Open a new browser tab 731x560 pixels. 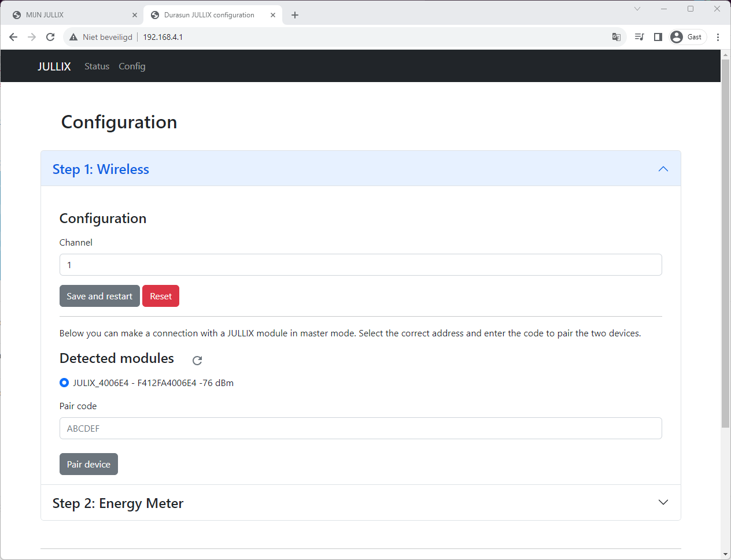295,15
